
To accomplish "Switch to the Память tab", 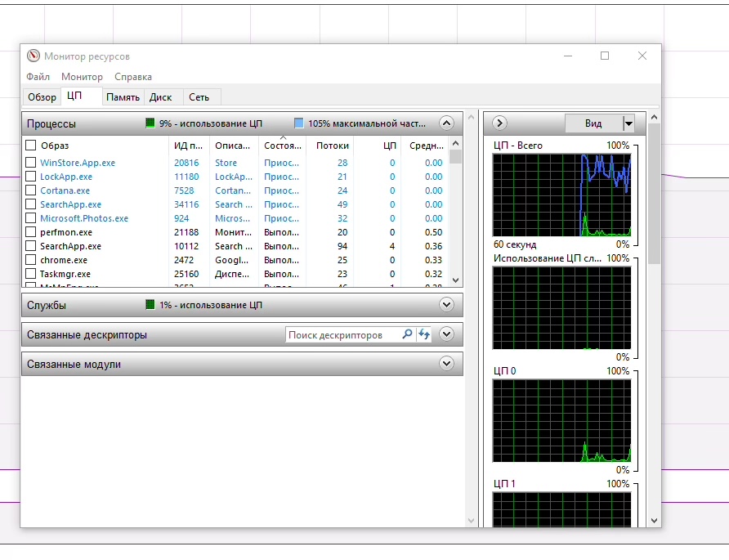I will 123,97.
